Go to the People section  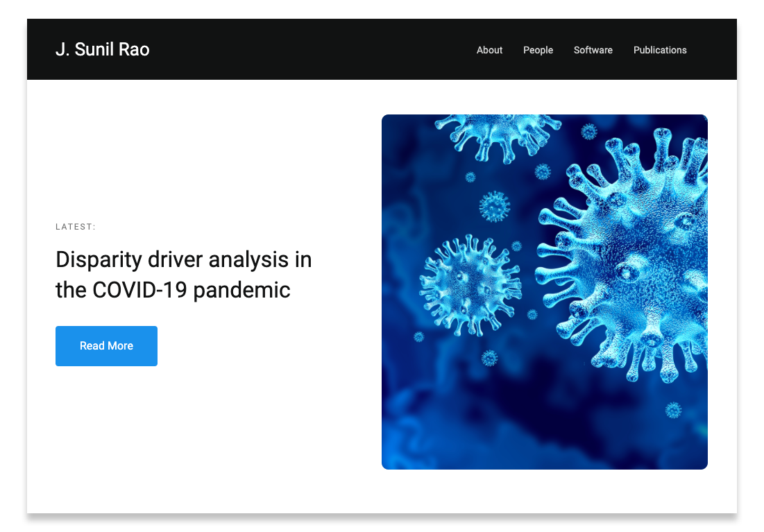point(538,50)
